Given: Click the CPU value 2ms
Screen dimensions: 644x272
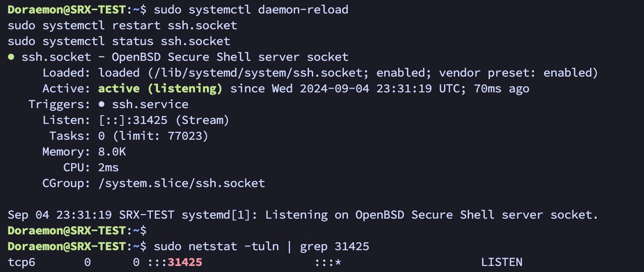Looking at the screenshot, I should pos(109,168).
